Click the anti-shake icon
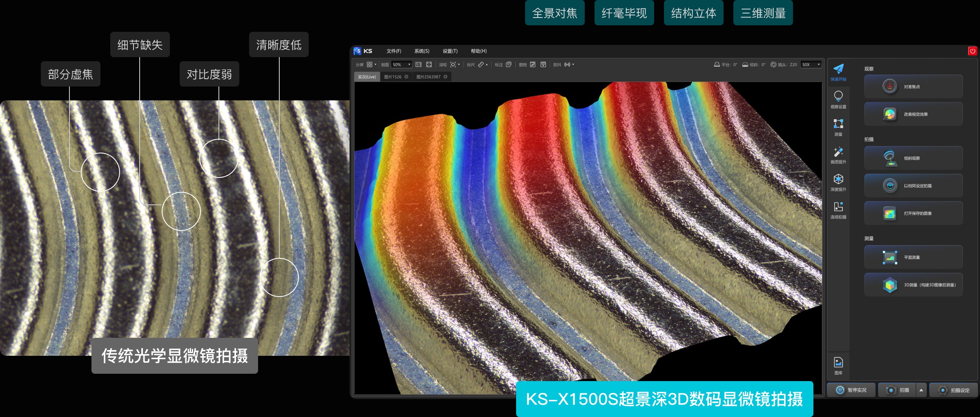This screenshot has width=980, height=417. click(567, 64)
